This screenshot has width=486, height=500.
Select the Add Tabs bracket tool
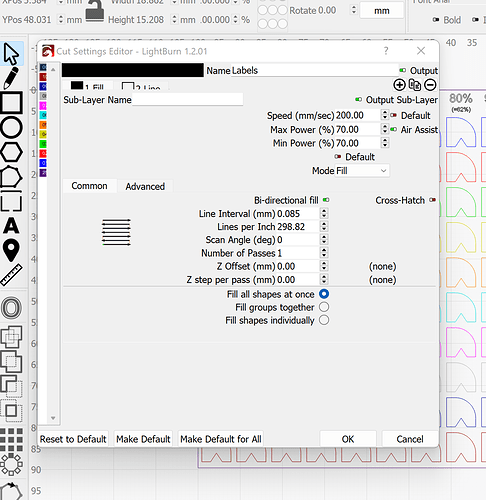(x=12, y=201)
